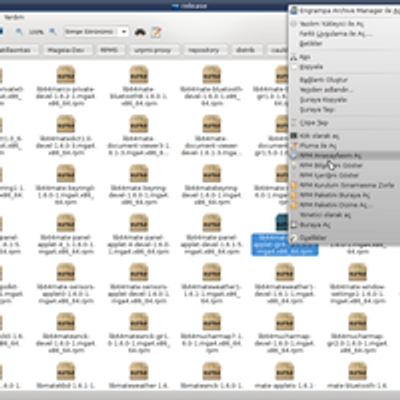The width and height of the screenshot is (400, 400).
Task: Select the lib64marco-private-devel RPM package icon
Action: point(66,74)
